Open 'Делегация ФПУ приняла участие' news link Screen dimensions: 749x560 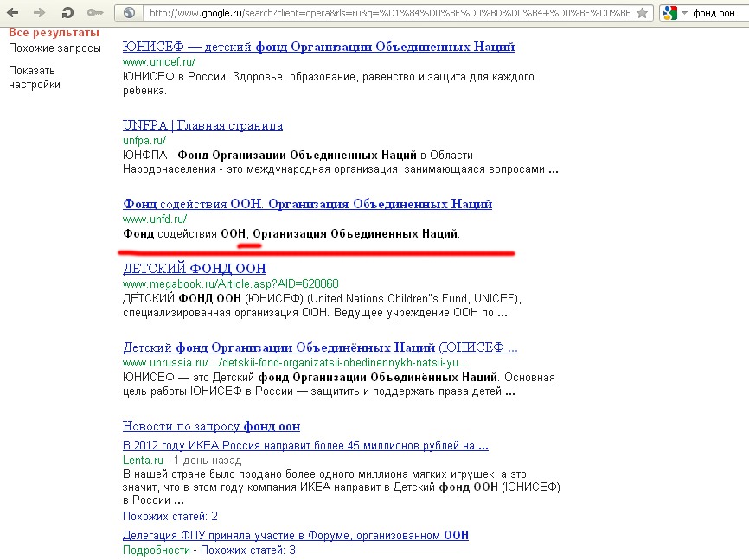(x=295, y=535)
